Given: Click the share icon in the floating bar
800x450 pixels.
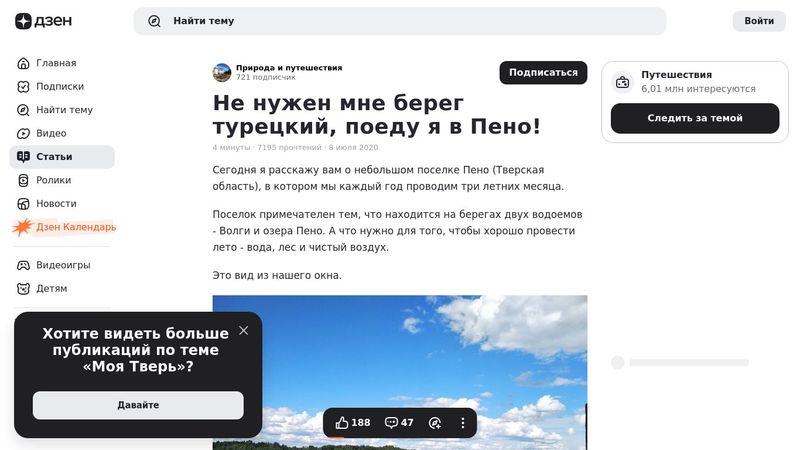Looking at the screenshot, I should click(x=435, y=422).
